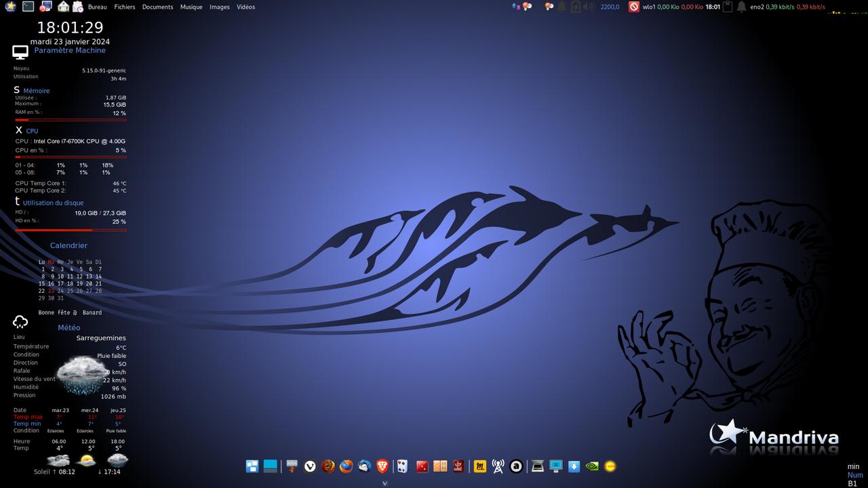
Task: Launch the yellow 'm' dock application
Action: (480, 466)
